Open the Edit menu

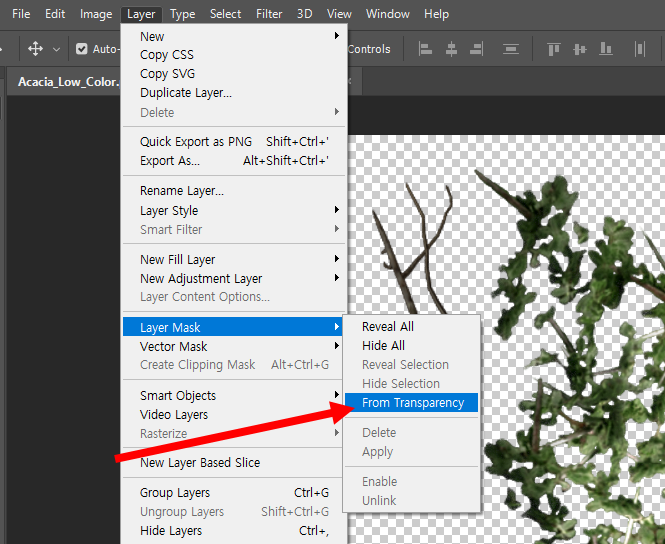click(55, 14)
